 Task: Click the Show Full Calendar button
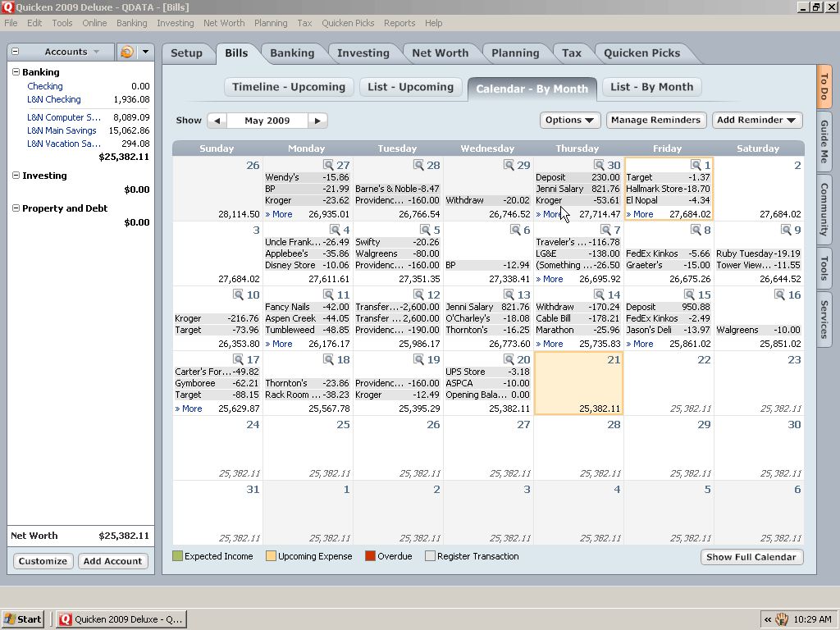(x=751, y=557)
